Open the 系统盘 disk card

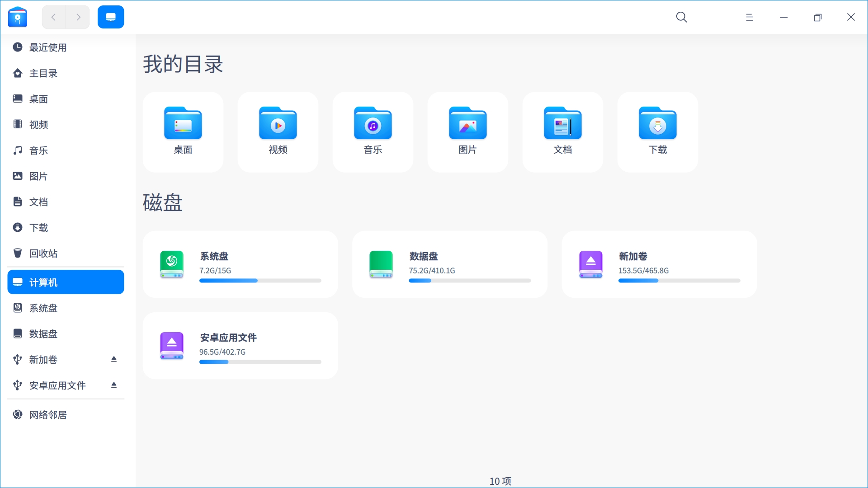[x=240, y=264]
